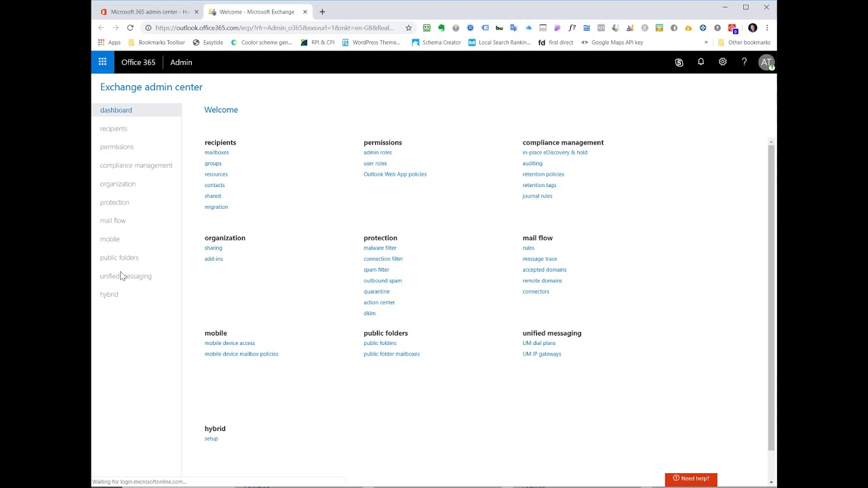Viewport: 868px width, 488px height.
Task: Click the Skype icon in the header
Action: [x=679, y=62]
